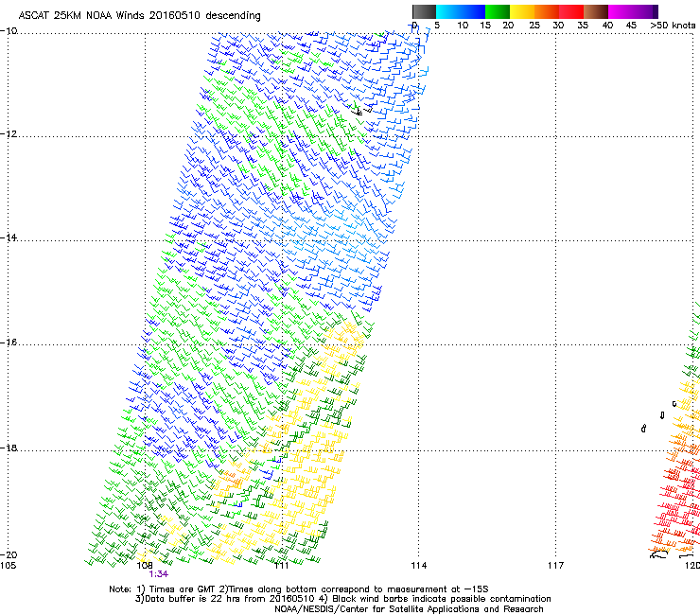The image size is (700, 615).
Task: Click the '25' legend scale label
Action: (x=534, y=26)
